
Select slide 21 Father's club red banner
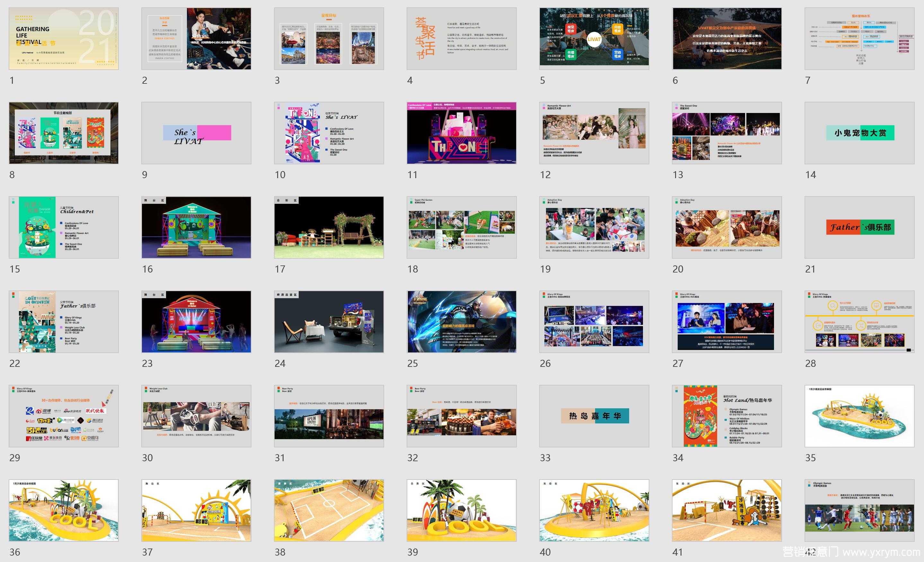coord(859,228)
